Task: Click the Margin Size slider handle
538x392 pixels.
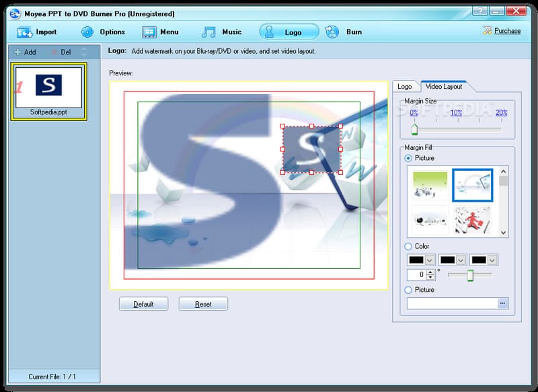Action: [414, 130]
